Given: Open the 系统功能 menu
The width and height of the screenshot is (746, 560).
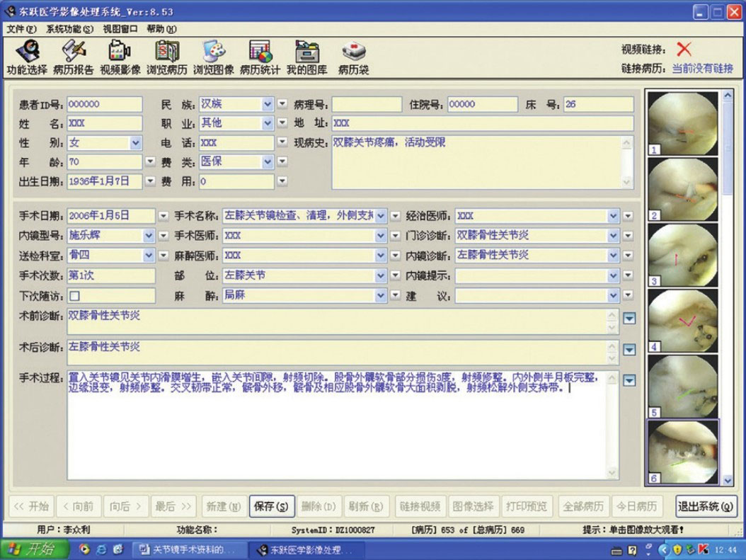Looking at the screenshot, I should 69,29.
